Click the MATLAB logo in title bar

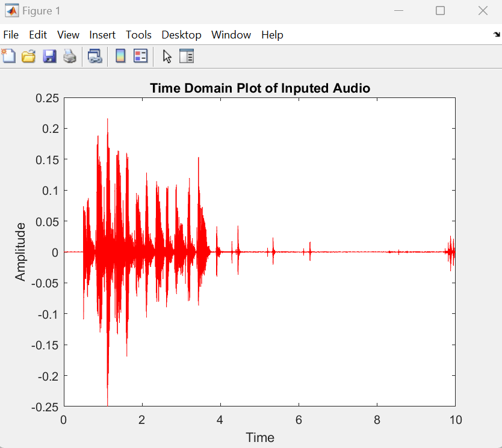click(12, 11)
